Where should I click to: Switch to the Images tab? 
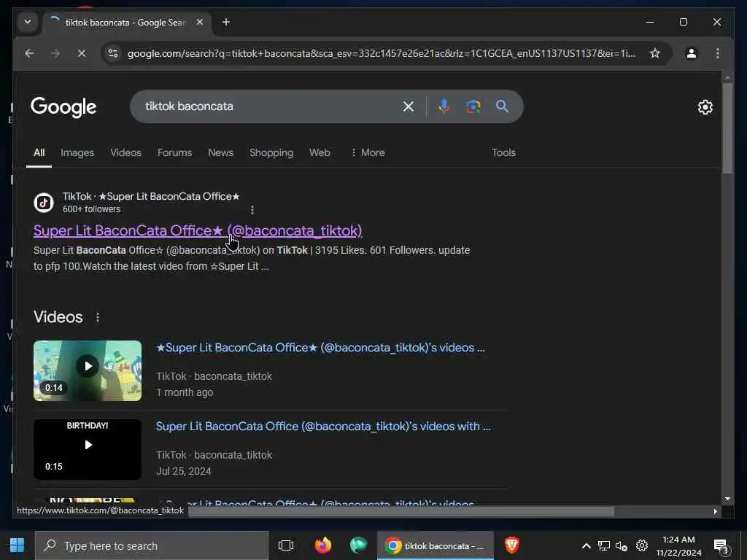click(77, 152)
